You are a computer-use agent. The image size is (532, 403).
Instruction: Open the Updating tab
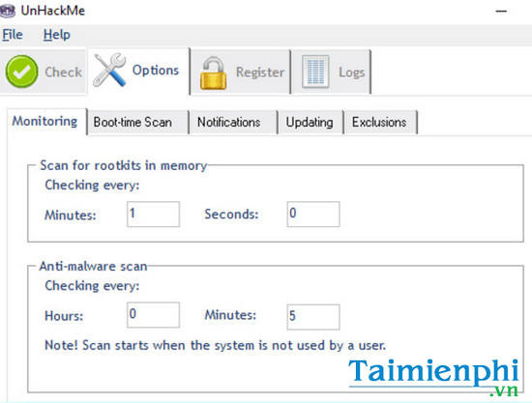coord(310,123)
